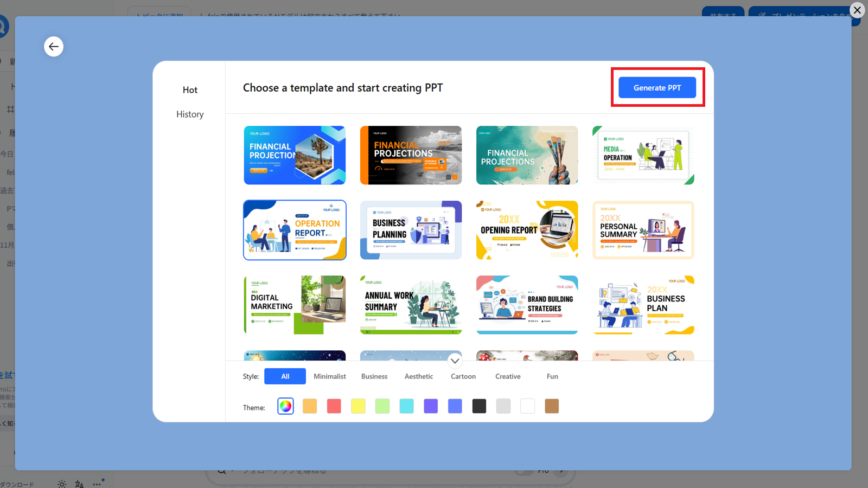Select the Business Planning template
The width and height of the screenshot is (868, 488).
[x=411, y=230]
